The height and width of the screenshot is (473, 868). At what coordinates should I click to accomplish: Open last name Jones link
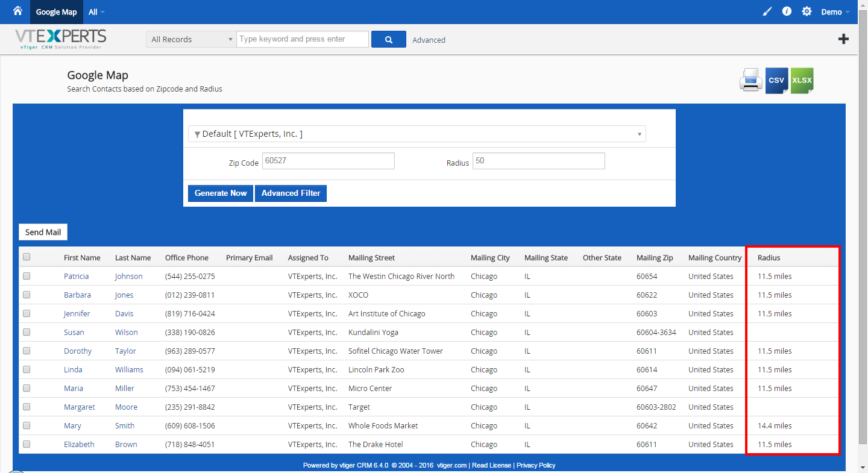pyautogui.click(x=124, y=295)
